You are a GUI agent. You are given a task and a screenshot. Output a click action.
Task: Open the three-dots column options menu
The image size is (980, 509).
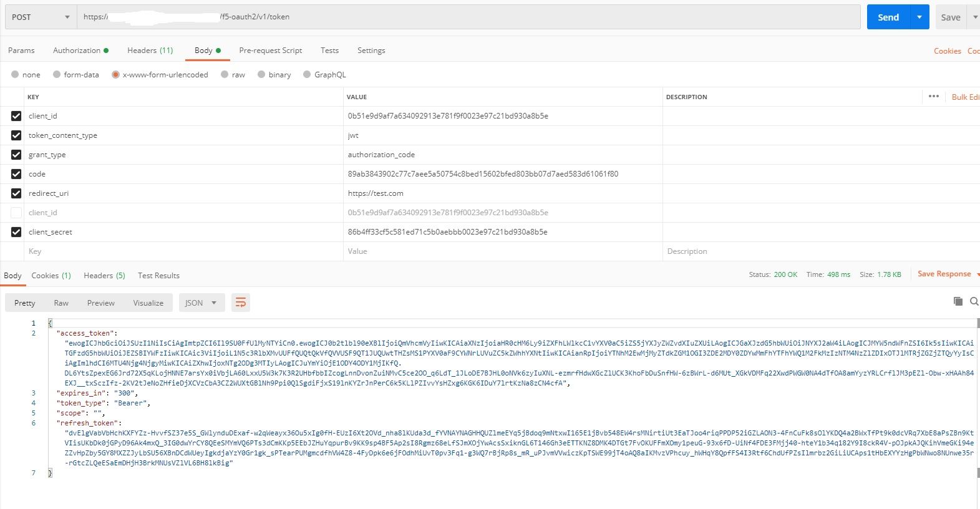point(933,97)
